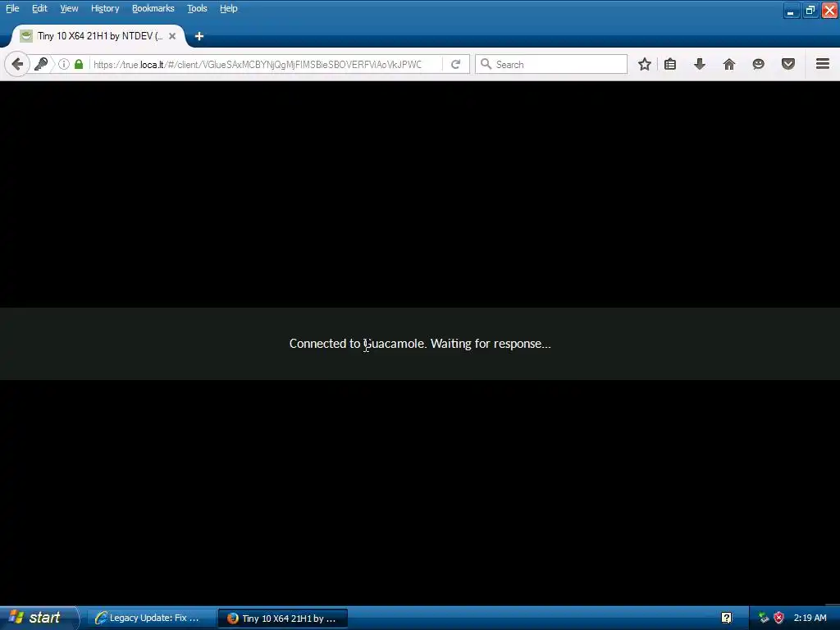Reload the current page
The height and width of the screenshot is (630, 840).
(x=455, y=64)
